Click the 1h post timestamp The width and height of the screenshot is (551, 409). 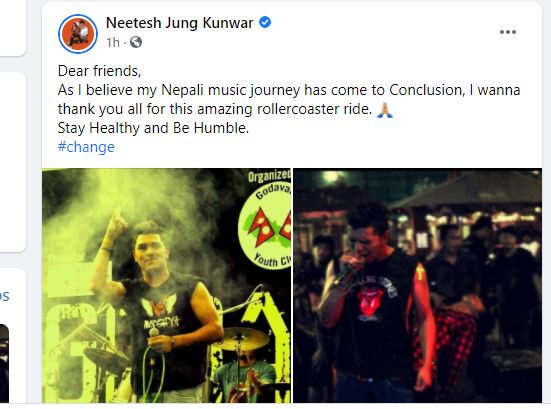click(x=112, y=43)
